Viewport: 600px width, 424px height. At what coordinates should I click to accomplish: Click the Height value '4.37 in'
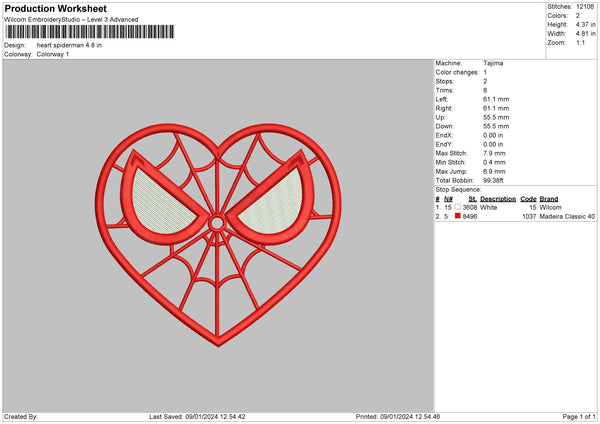(x=585, y=24)
